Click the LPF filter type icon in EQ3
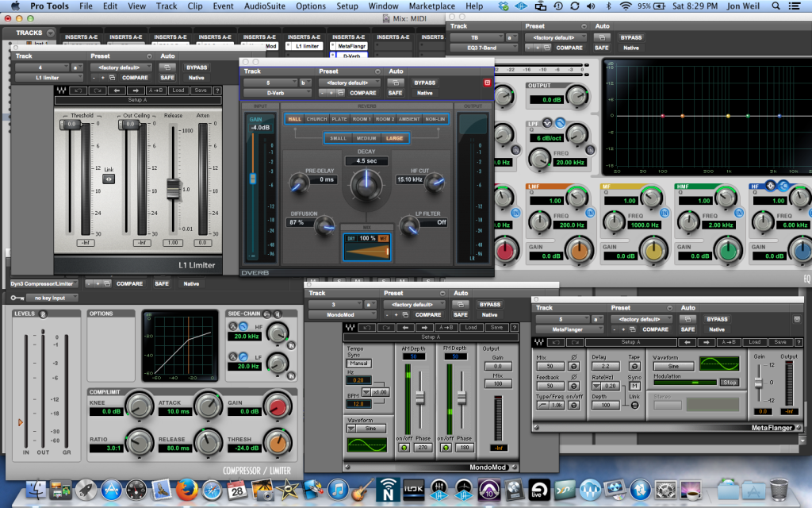Viewport: 812px width, 508px height. coord(560,123)
